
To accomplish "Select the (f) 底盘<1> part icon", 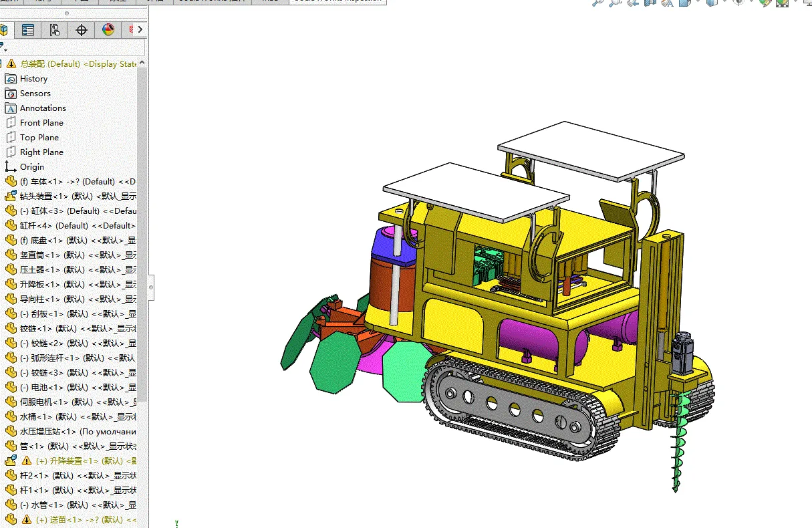I will click(x=10, y=241).
